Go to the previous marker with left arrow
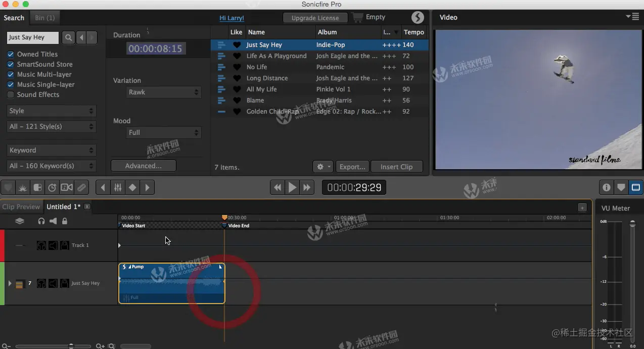 [x=103, y=187]
